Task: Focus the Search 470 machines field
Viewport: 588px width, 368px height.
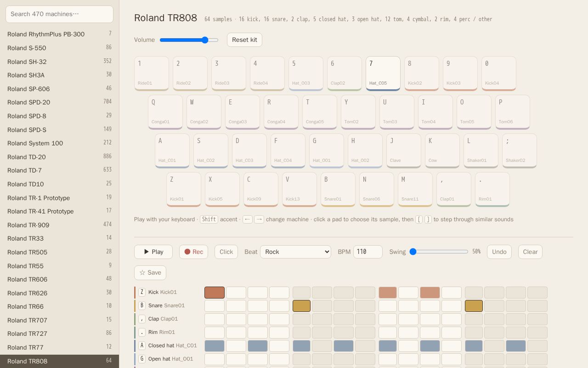Action: (59, 14)
